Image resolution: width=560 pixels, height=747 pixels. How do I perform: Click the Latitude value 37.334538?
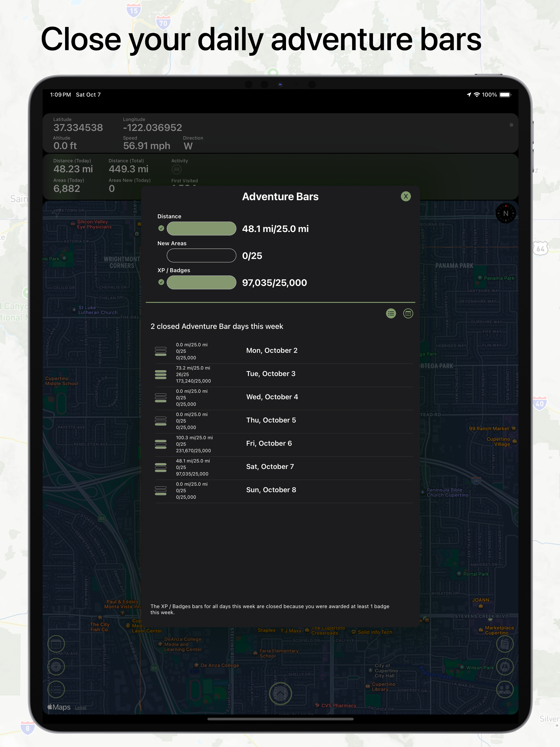click(78, 128)
